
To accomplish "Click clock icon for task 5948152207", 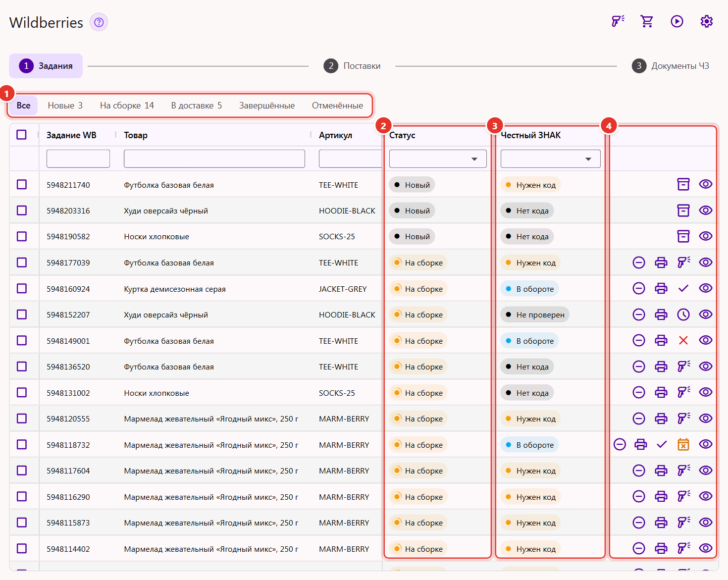I will (683, 315).
